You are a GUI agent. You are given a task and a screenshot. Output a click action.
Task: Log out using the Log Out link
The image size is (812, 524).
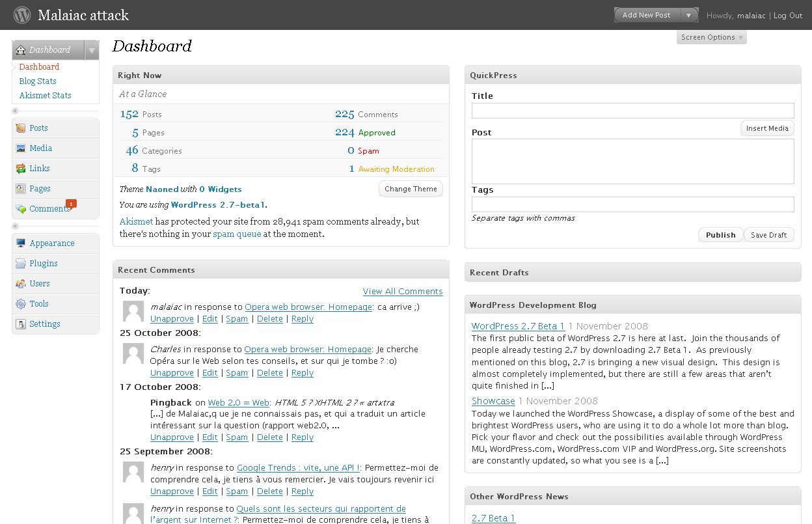[788, 16]
